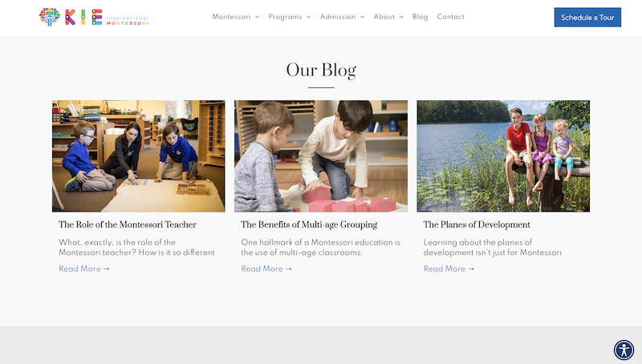
Task: Click the KIE International Montessori logo
Action: [x=94, y=17]
